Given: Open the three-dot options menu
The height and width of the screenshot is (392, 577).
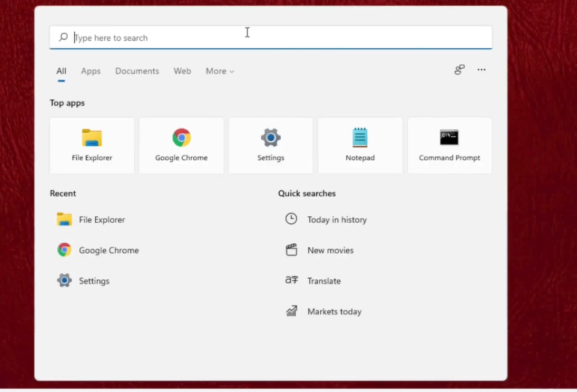Looking at the screenshot, I should (481, 69).
